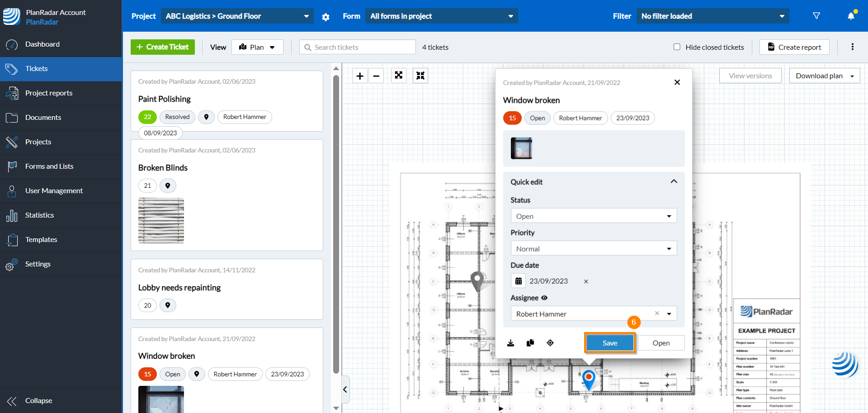This screenshot has width=868, height=413.
Task: Open the filter funnel icon in header
Action: [816, 16]
